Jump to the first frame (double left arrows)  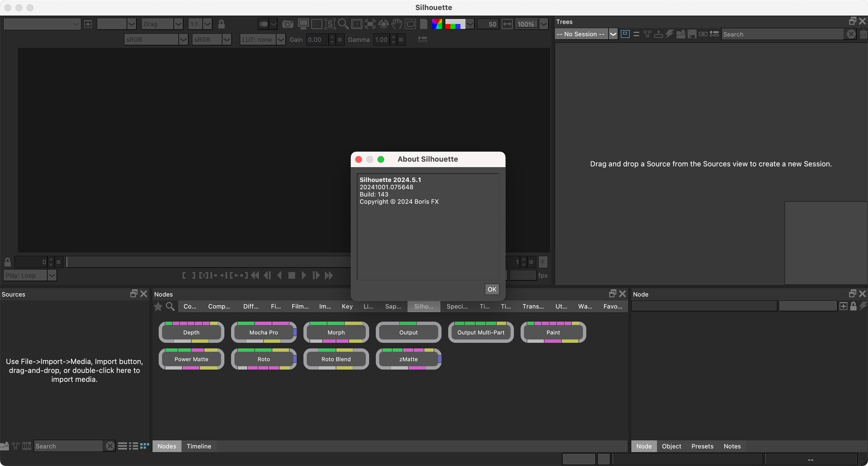pyautogui.click(x=255, y=275)
